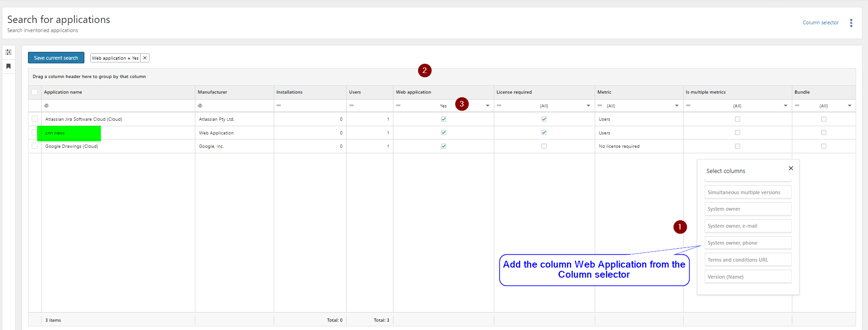Toggle Bundle checkbox for Google Drawings row
The height and width of the screenshot is (330, 868).
pos(824,146)
